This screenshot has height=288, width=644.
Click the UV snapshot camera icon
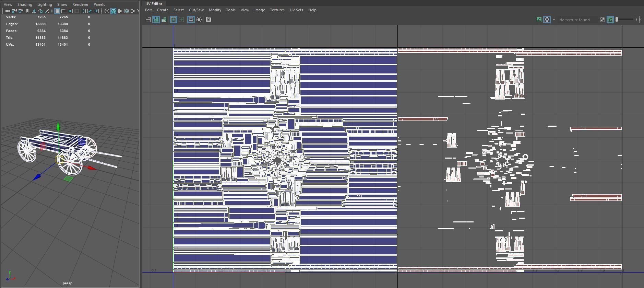tap(208, 20)
